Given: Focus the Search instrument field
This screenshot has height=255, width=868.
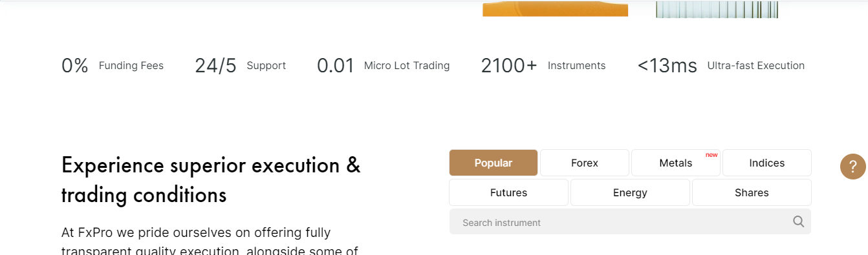Looking at the screenshot, I should tap(630, 222).
